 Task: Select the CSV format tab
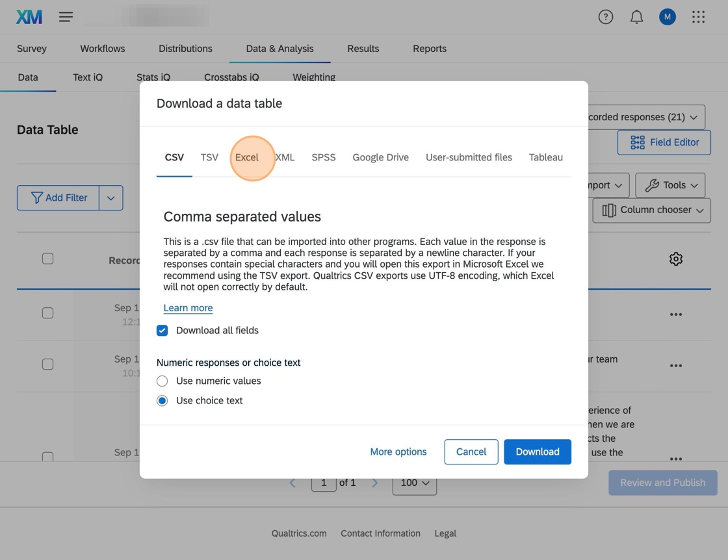click(174, 158)
